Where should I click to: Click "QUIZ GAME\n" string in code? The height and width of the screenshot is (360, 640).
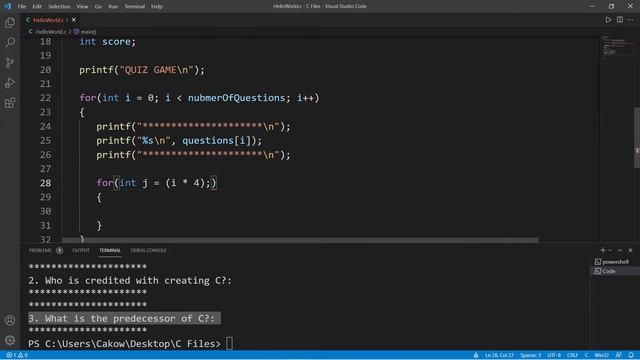156,70
